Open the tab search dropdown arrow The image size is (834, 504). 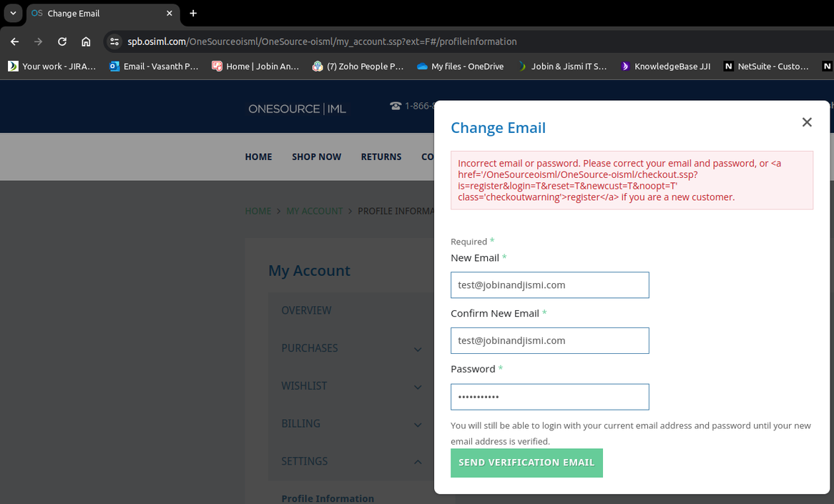(x=13, y=13)
